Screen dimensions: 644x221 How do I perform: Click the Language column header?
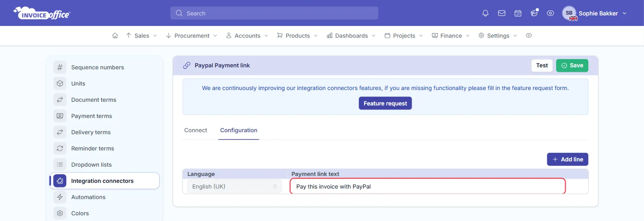pyautogui.click(x=201, y=174)
